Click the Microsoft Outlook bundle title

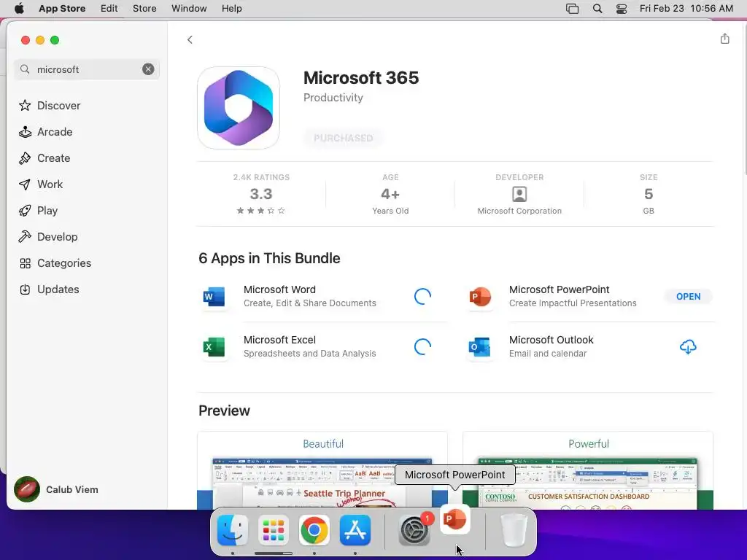click(x=551, y=340)
